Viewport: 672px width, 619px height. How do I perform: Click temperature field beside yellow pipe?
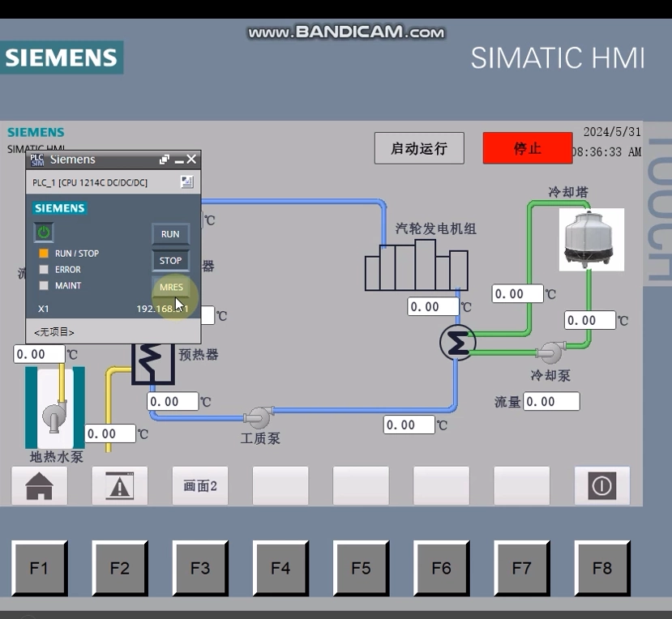(110, 434)
